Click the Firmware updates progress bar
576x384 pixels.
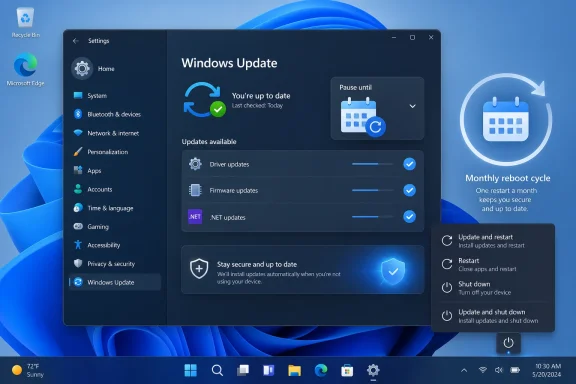pos(372,190)
